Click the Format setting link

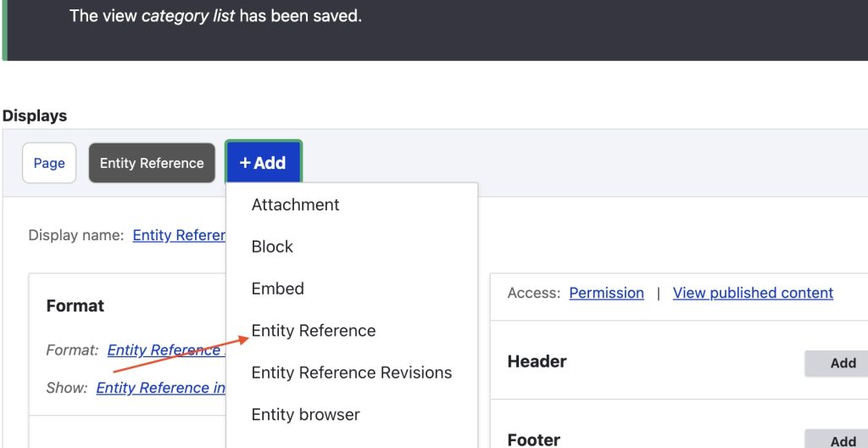click(165, 350)
